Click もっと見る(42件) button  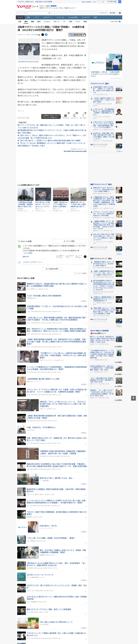point(52,269)
